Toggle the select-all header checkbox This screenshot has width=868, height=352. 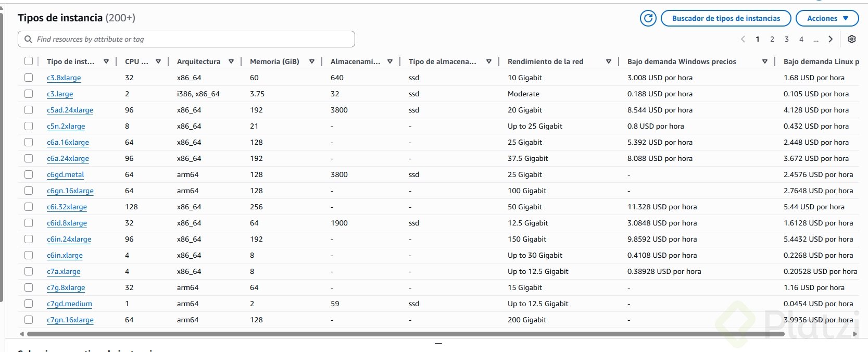pyautogui.click(x=29, y=61)
